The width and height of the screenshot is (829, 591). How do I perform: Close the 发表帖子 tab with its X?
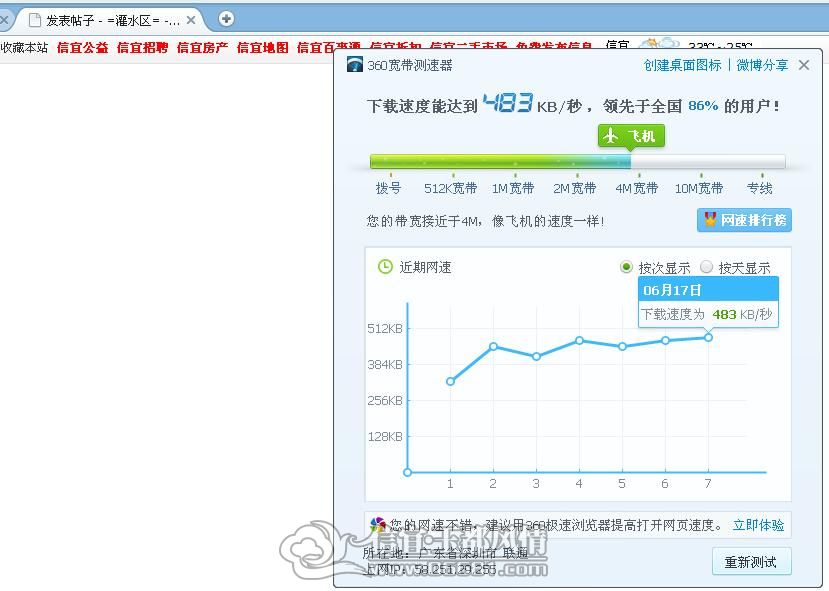[191, 20]
